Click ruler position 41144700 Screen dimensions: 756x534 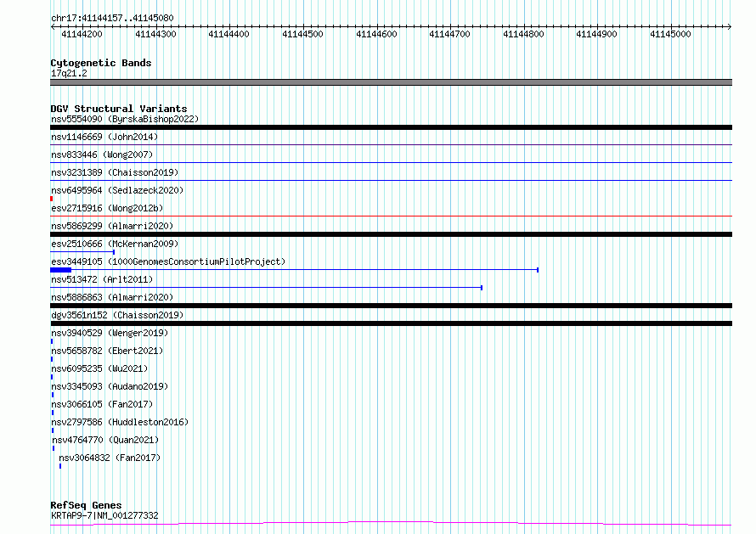pos(450,34)
